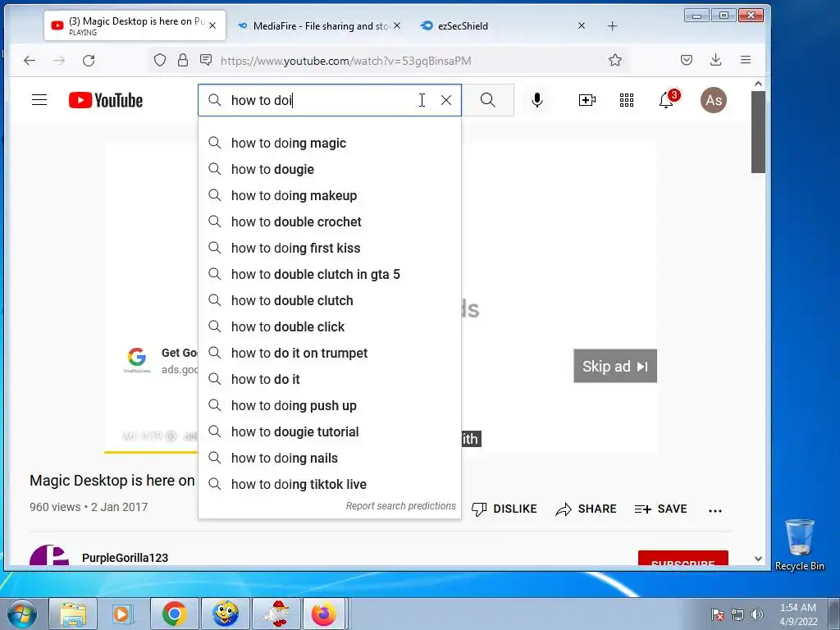Choose 'how to doing tiktok live'
The image size is (840, 630).
click(x=330, y=484)
